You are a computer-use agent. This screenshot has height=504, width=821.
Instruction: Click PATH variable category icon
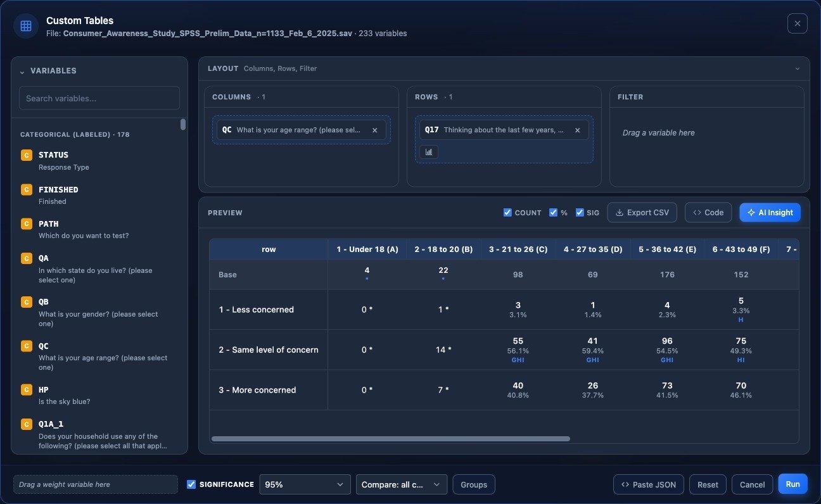pos(26,224)
